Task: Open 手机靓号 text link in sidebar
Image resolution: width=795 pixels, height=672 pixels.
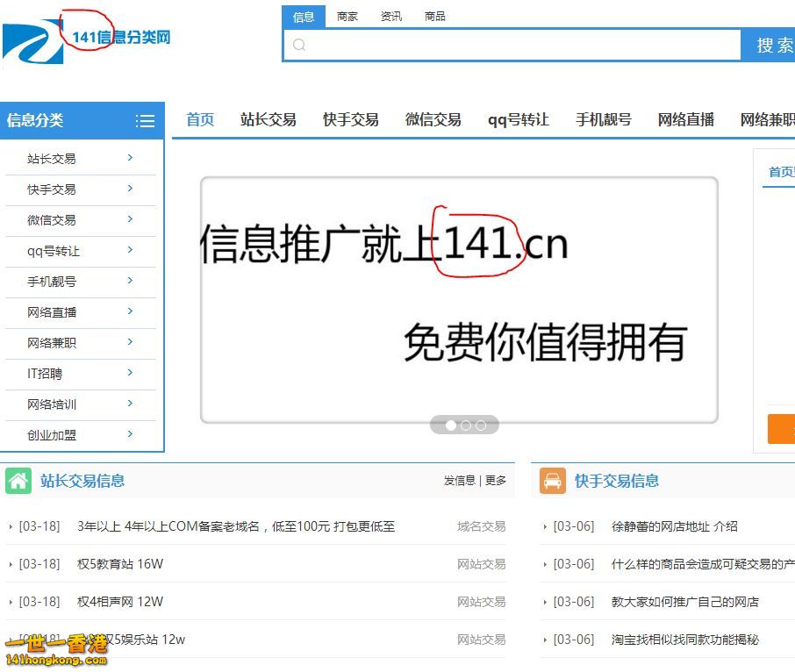Action: tap(52, 282)
